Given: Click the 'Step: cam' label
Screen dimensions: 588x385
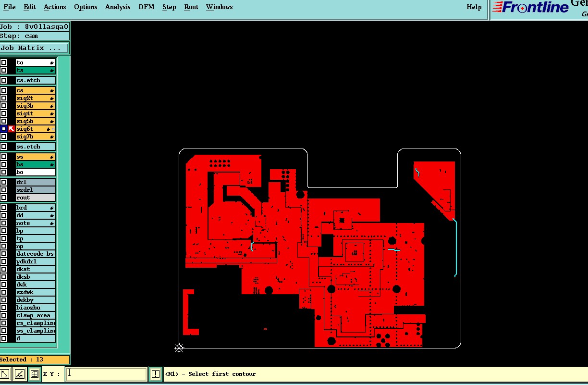Looking at the screenshot, I should coord(19,36).
